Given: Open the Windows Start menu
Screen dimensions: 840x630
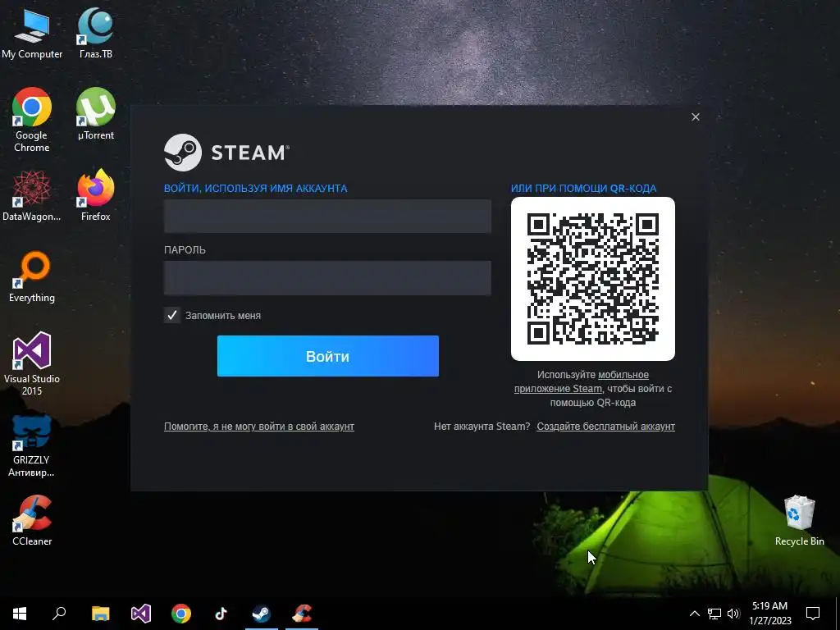Looking at the screenshot, I should pos(20,614).
